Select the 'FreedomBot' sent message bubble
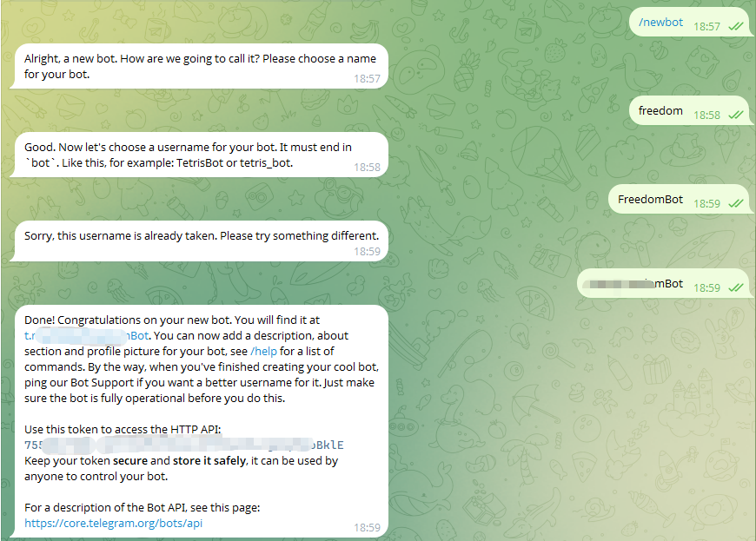Screen dimensions: 756x541 tap(650, 200)
